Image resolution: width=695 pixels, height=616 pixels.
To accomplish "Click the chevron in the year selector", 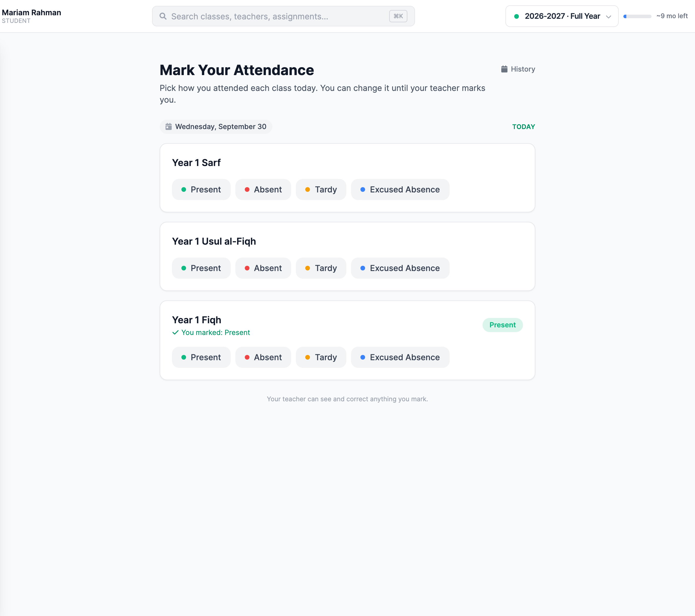I will tap(609, 17).
